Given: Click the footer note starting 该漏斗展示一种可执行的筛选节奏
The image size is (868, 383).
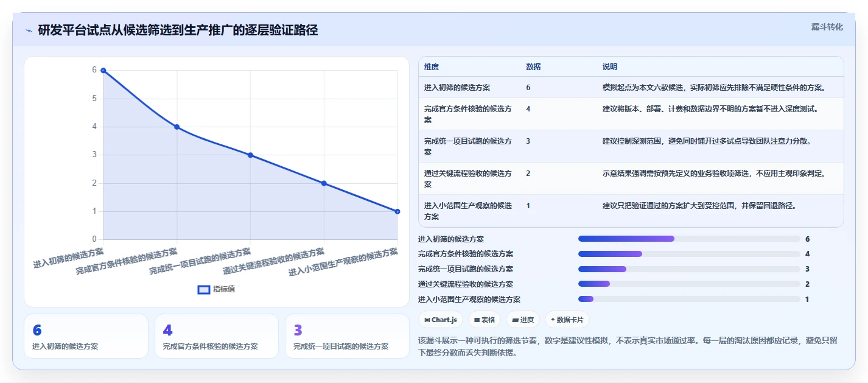Looking at the screenshot, I should (x=628, y=346).
